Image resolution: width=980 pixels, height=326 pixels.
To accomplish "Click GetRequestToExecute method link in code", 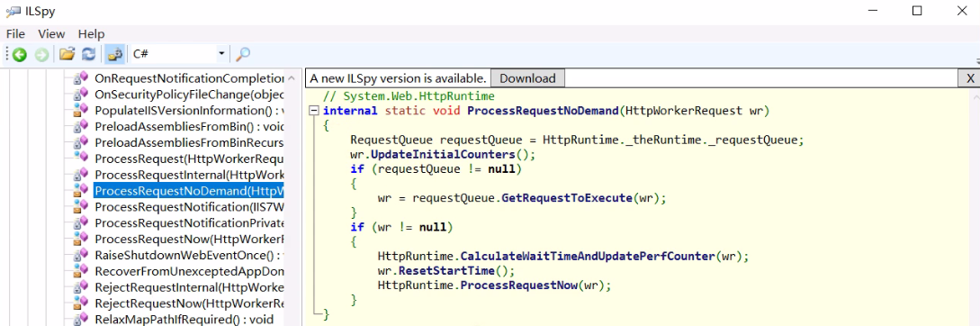I will pyautogui.click(x=568, y=198).
